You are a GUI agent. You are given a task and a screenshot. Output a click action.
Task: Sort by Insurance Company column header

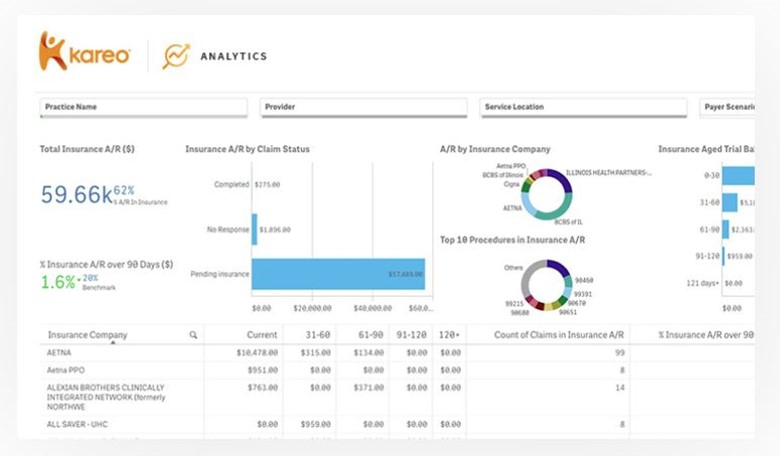click(x=88, y=335)
